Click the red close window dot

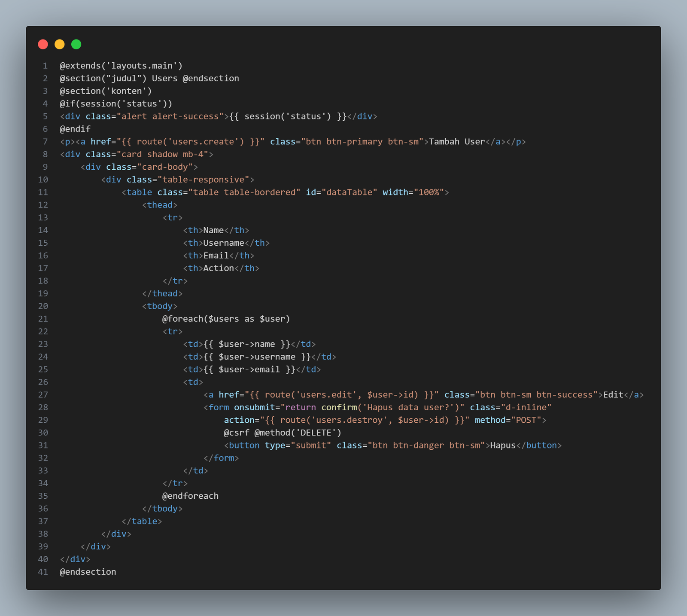click(x=43, y=44)
